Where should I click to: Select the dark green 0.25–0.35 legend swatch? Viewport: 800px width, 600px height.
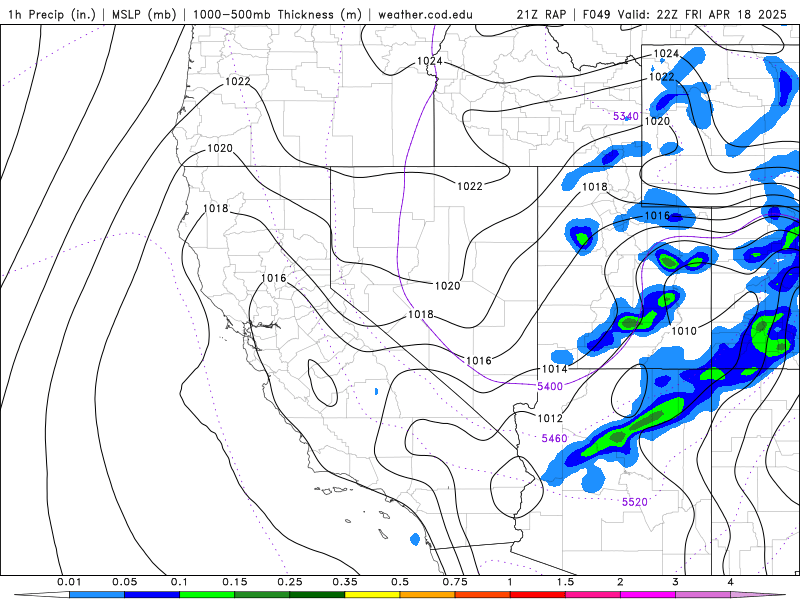(317, 595)
